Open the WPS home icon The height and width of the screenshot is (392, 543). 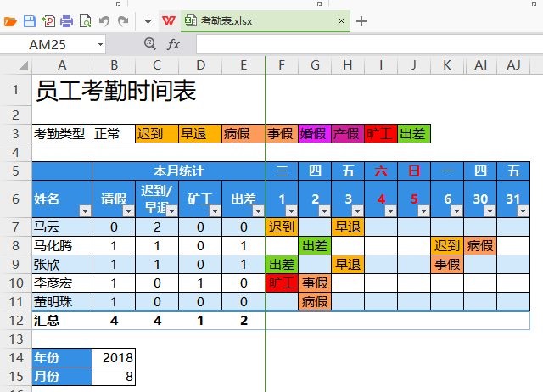coord(169,21)
